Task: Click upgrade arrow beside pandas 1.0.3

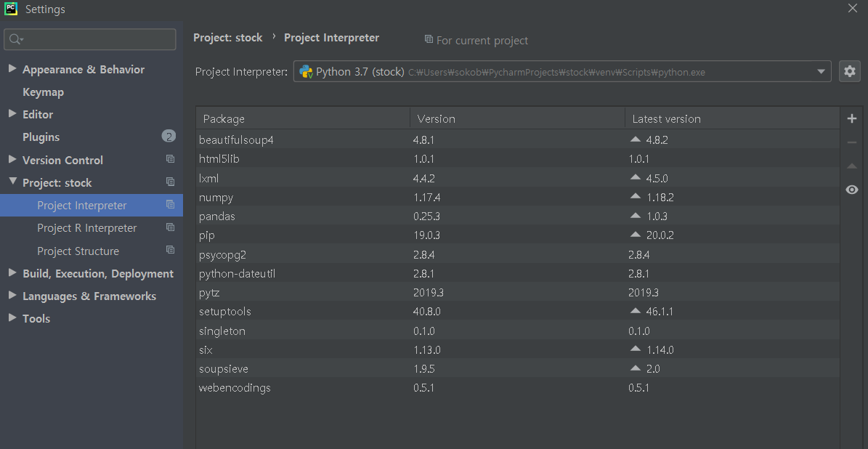Action: pyautogui.click(x=636, y=215)
